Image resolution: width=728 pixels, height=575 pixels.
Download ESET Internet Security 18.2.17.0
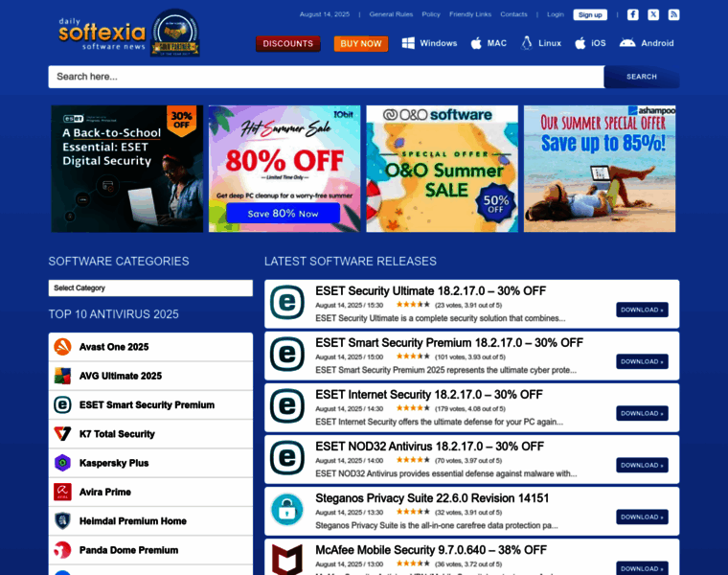coord(642,413)
